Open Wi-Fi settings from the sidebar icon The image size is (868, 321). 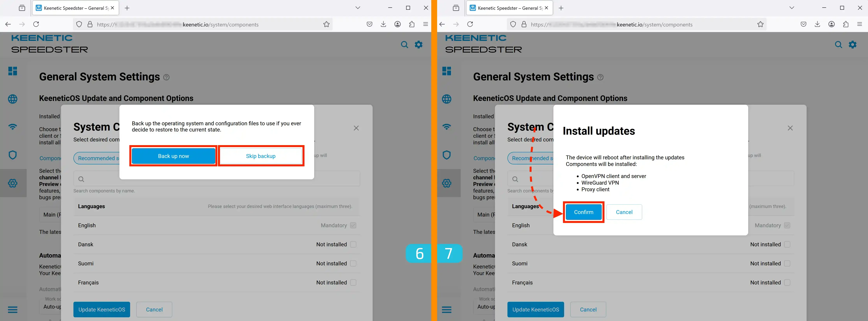(13, 127)
